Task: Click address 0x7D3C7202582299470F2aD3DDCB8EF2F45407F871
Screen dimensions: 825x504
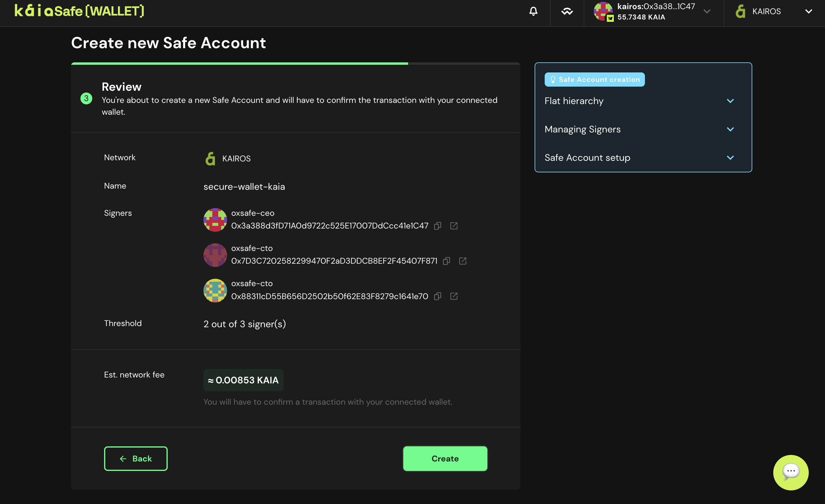Action: point(334,261)
